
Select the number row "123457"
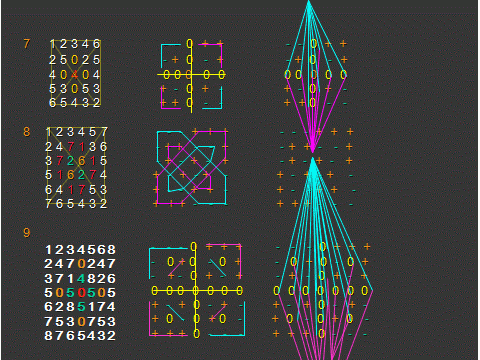(x=76, y=132)
